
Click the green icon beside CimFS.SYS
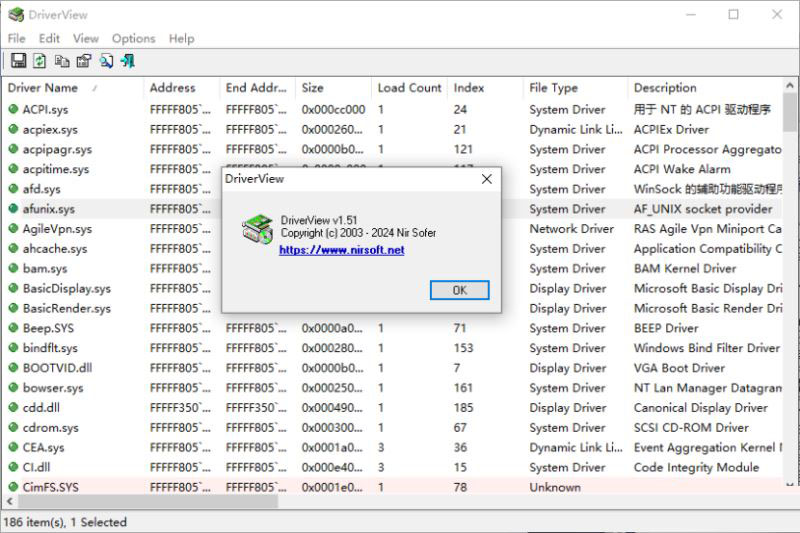(x=13, y=487)
